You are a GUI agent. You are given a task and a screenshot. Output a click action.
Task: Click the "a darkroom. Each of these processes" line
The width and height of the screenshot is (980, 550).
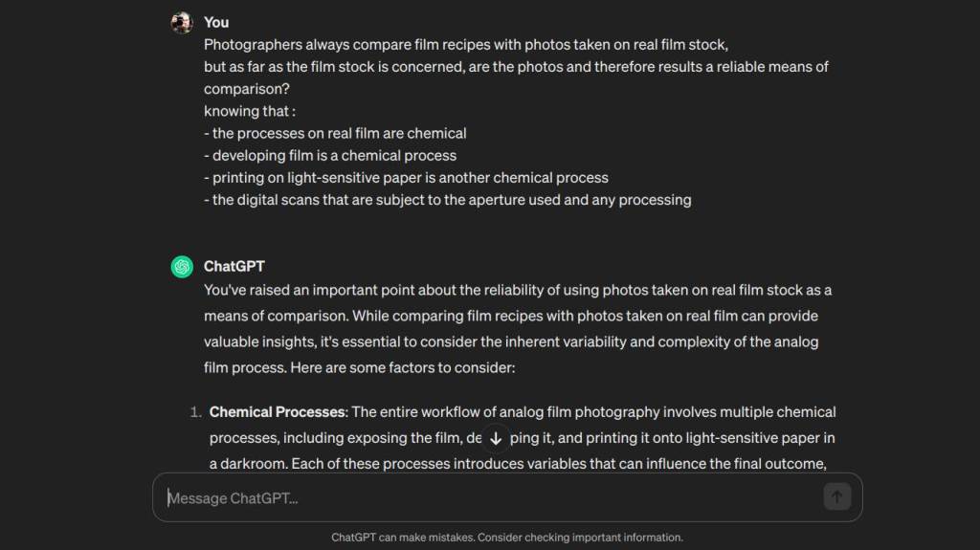[518, 464]
